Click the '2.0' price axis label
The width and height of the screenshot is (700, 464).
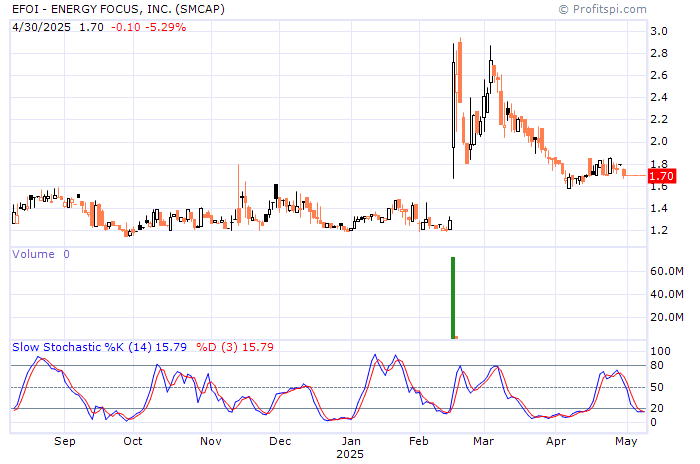pos(659,141)
